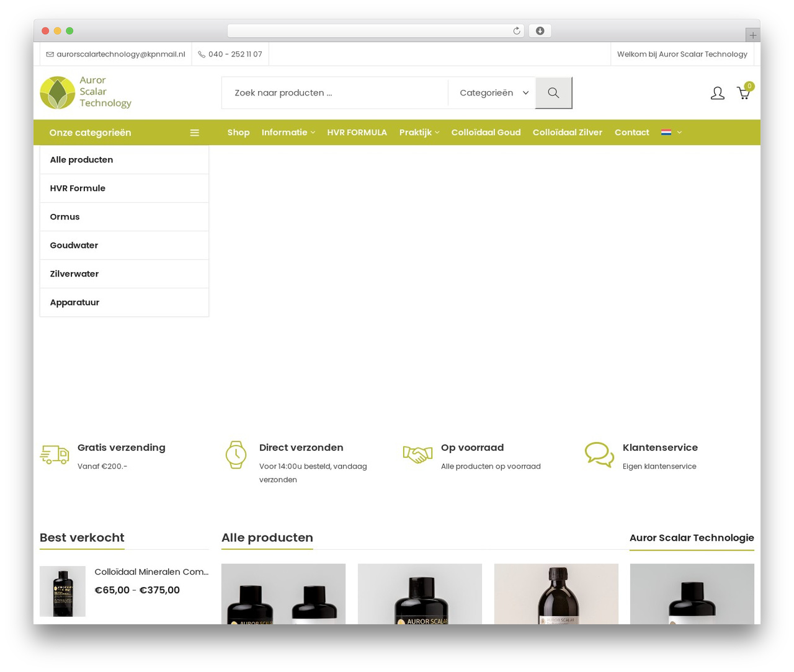The width and height of the screenshot is (794, 672).
Task: Click the hamburger icon in Onze categorieën
Action: [x=194, y=133]
